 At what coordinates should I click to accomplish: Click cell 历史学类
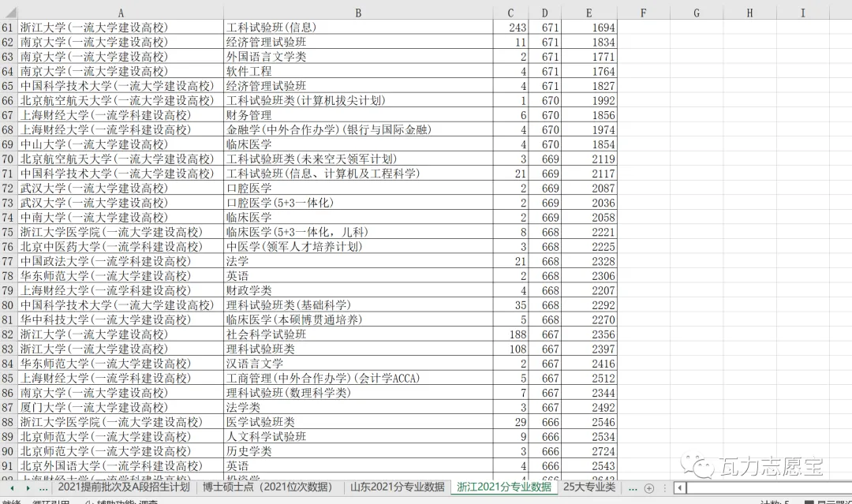pyautogui.click(x=358, y=451)
